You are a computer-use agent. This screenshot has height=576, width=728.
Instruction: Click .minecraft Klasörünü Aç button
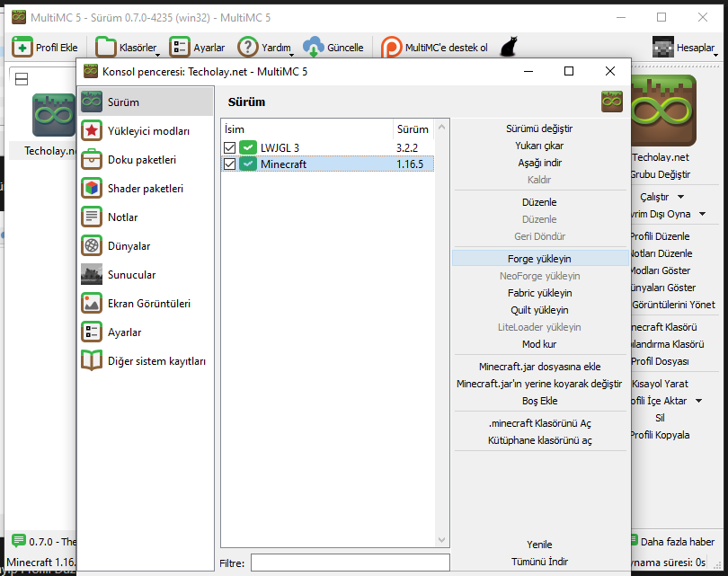click(x=539, y=423)
